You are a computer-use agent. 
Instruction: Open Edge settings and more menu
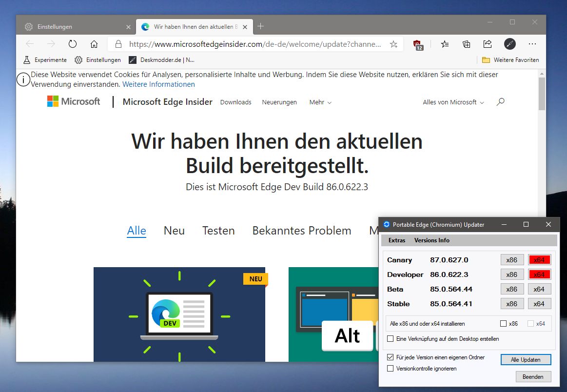(532, 44)
